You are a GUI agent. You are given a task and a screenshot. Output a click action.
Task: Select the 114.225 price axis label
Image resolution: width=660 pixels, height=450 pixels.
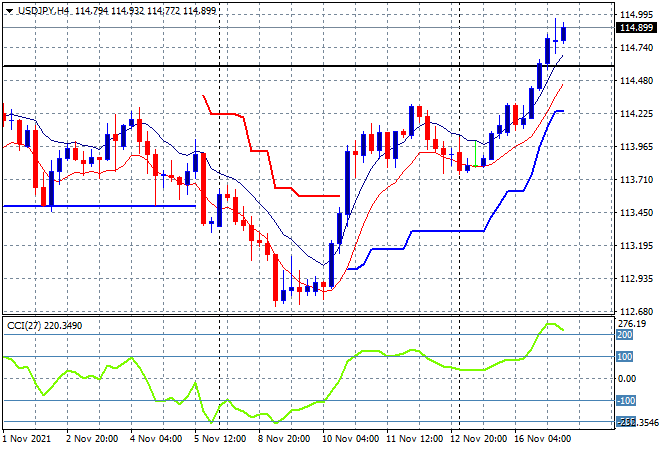click(x=636, y=114)
